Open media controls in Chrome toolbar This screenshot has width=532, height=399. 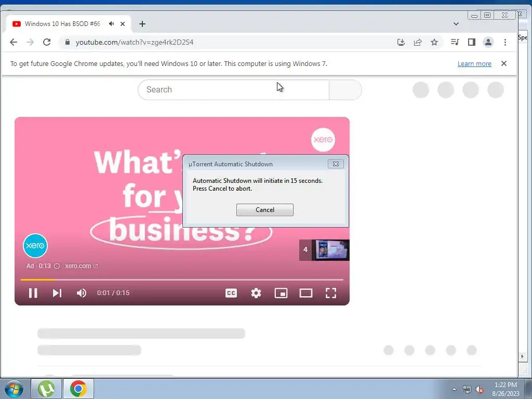(455, 42)
